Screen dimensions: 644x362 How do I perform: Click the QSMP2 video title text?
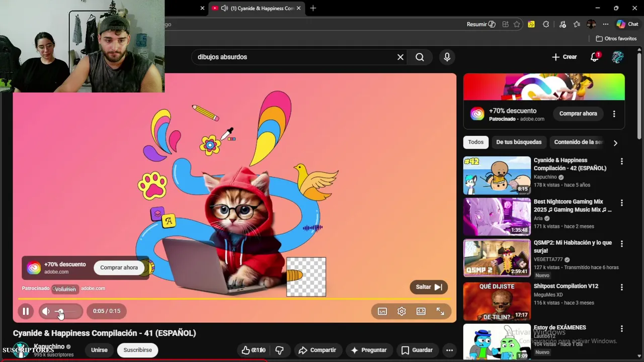(573, 246)
